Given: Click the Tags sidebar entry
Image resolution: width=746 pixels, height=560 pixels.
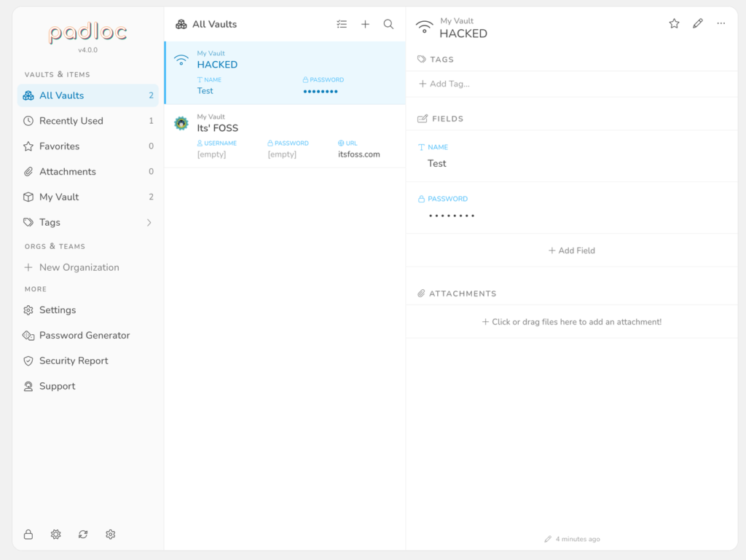Looking at the screenshot, I should 88,223.
